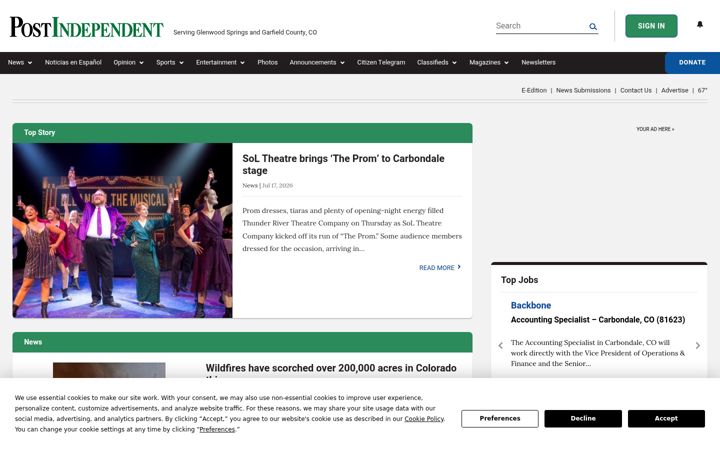
Task: Click the Donate button
Action: point(692,62)
